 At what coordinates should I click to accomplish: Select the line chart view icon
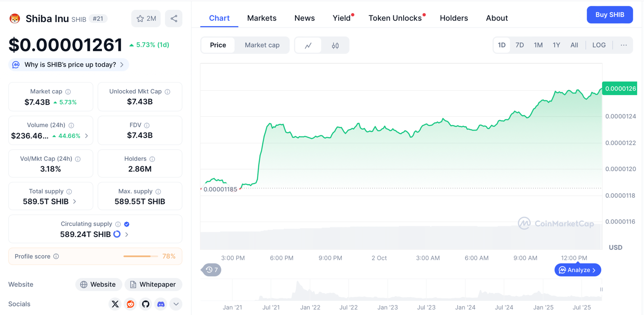coord(308,46)
